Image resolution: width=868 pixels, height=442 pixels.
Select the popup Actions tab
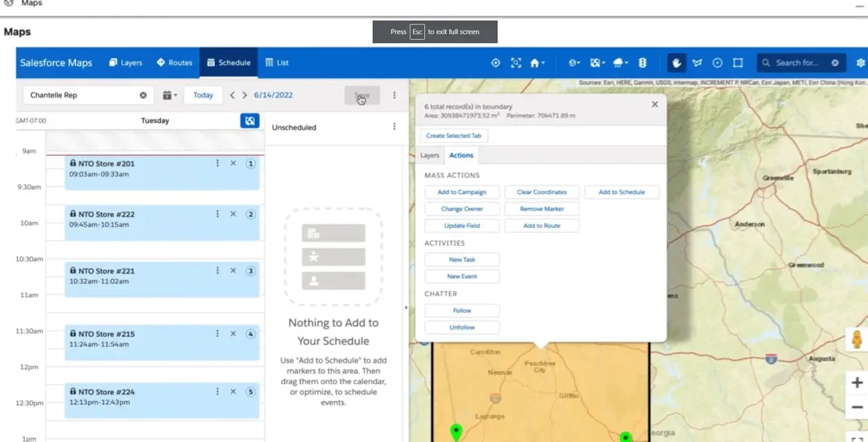(x=461, y=156)
